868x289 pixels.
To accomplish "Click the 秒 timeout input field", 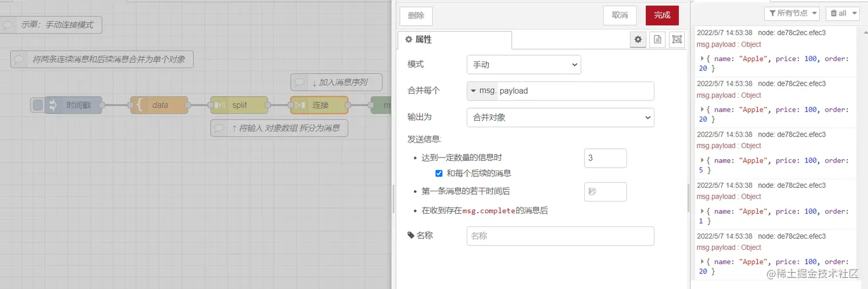I will click(x=605, y=192).
